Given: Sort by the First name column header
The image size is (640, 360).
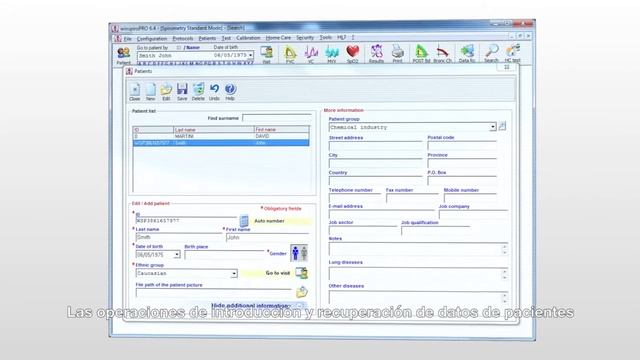Looking at the screenshot, I should 281,129.
